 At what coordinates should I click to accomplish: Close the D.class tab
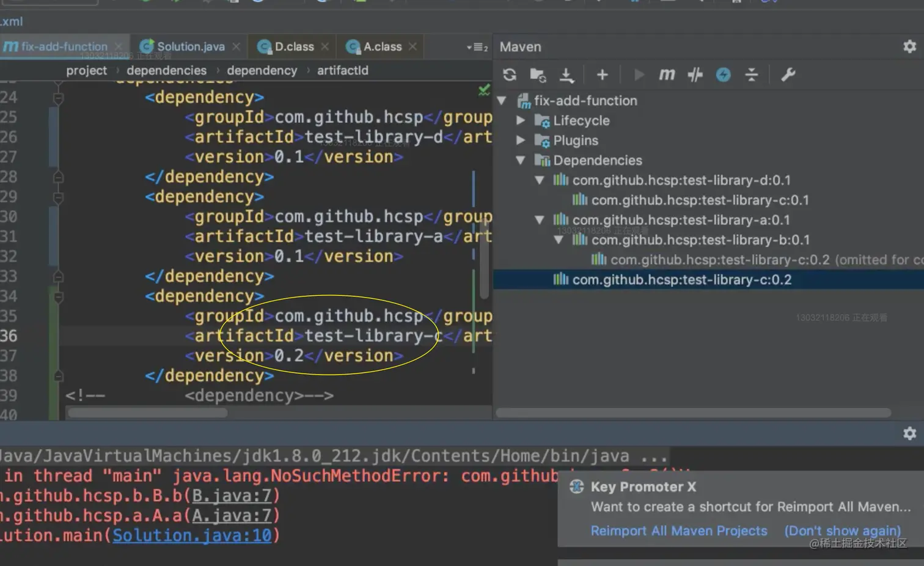[x=325, y=46]
